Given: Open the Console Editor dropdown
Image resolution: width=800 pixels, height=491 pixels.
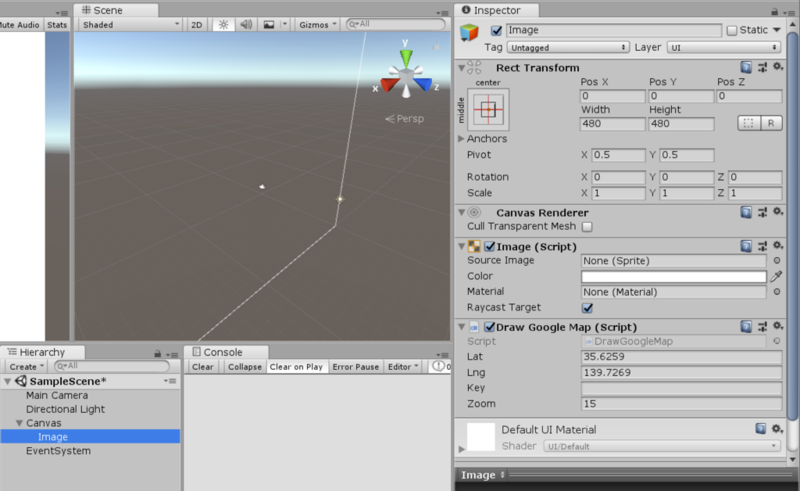Looking at the screenshot, I should pos(402,366).
